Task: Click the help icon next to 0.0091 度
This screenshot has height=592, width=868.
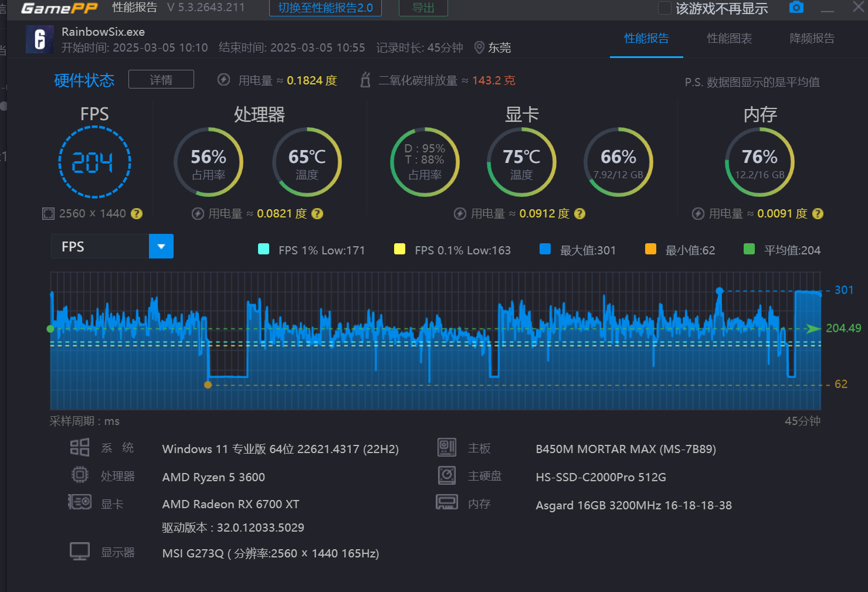Action: tap(818, 214)
